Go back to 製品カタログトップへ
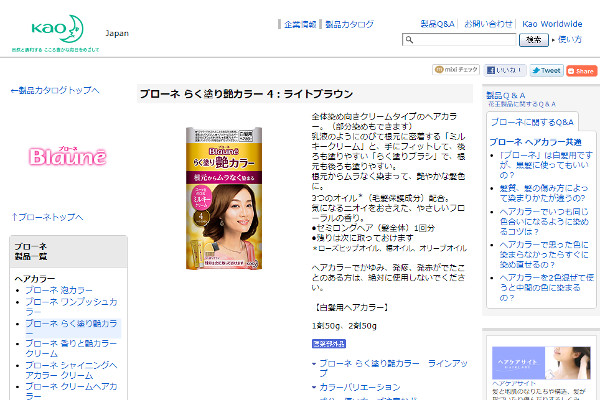 55,90
